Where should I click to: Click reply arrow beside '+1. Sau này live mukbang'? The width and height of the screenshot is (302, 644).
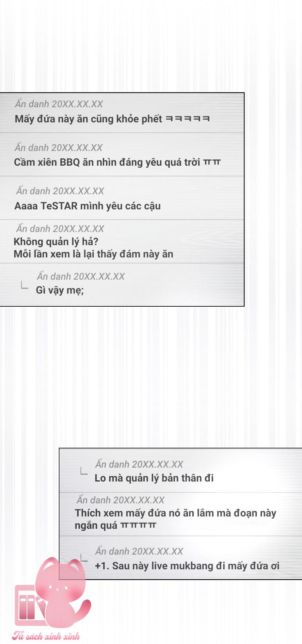tap(83, 558)
